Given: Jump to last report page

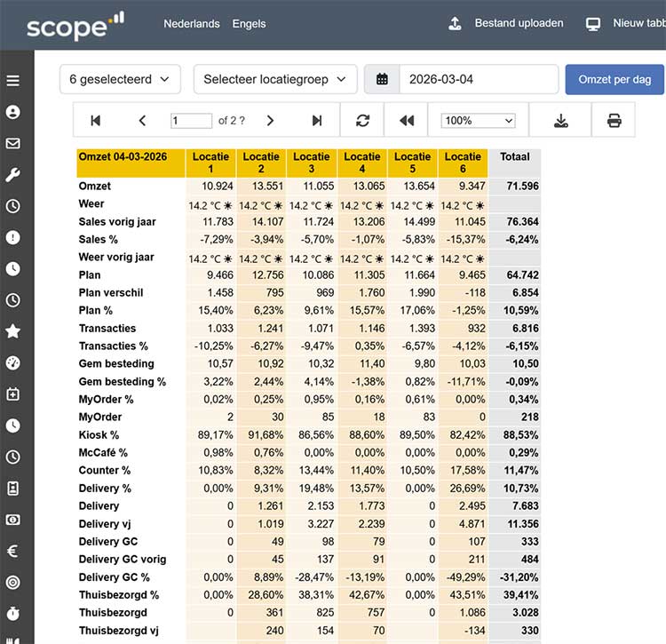Looking at the screenshot, I should [317, 121].
